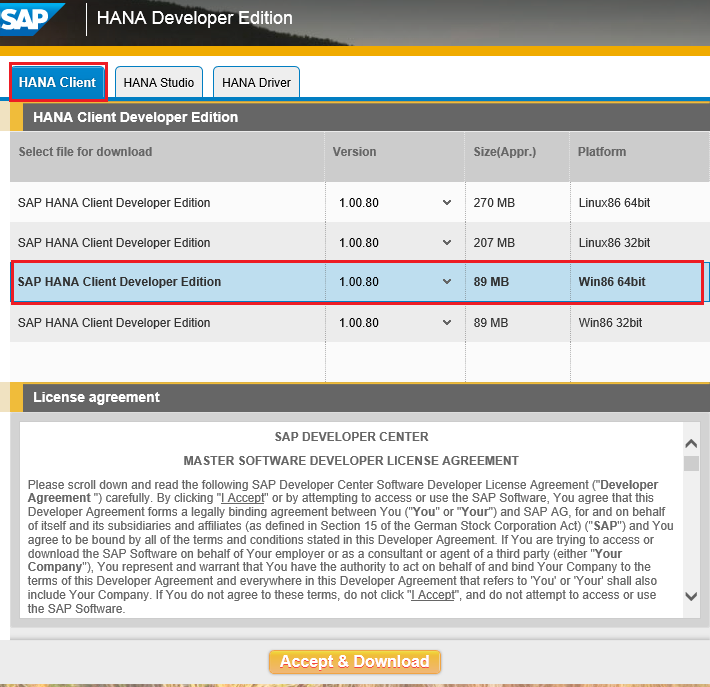710x687 pixels.
Task: Click the license agreement scrollbar thumb
Action: (x=691, y=464)
